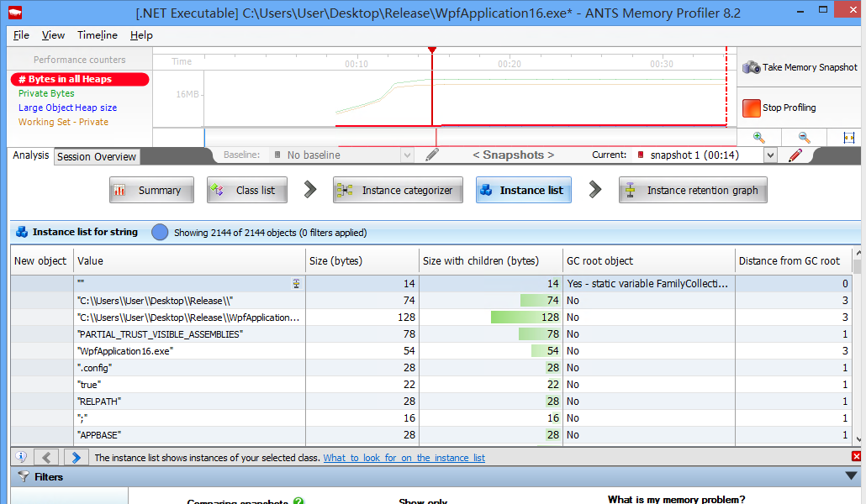Click the fit timeline to window icon
This screenshot has width=866, height=504.
pyautogui.click(x=849, y=138)
